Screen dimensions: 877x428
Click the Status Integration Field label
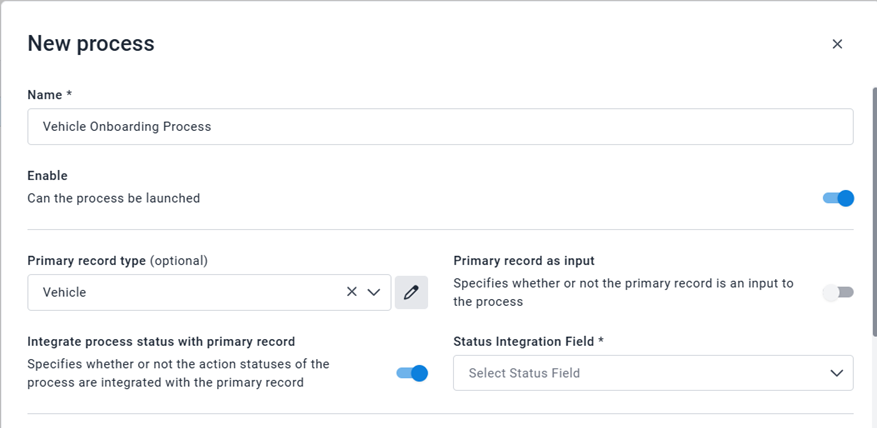pos(528,341)
